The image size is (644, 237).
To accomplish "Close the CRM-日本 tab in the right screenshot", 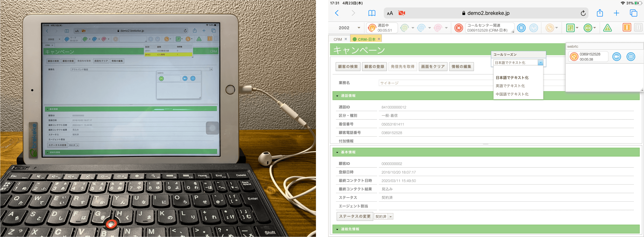I will click(x=379, y=39).
